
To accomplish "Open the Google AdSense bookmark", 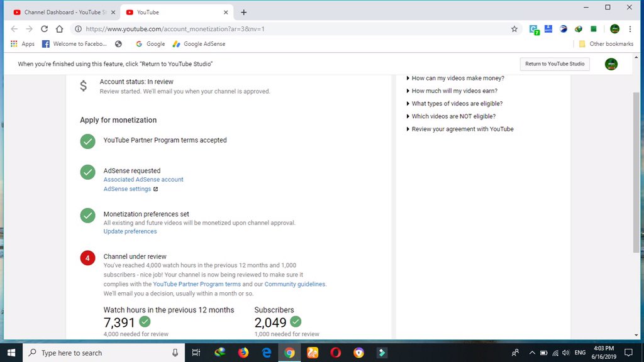I will tap(199, 44).
